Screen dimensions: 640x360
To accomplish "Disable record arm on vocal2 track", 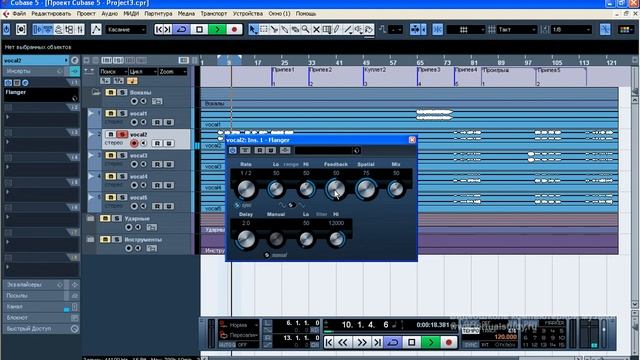I will tap(134, 143).
